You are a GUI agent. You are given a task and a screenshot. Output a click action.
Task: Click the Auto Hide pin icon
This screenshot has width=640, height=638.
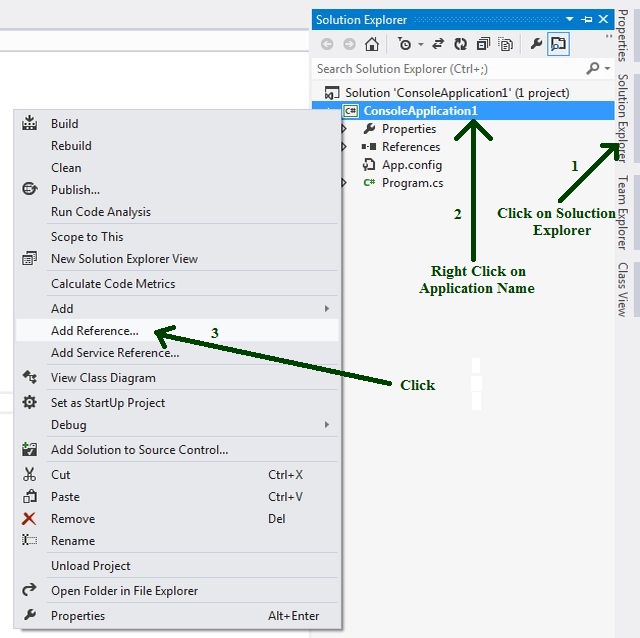pyautogui.click(x=587, y=19)
